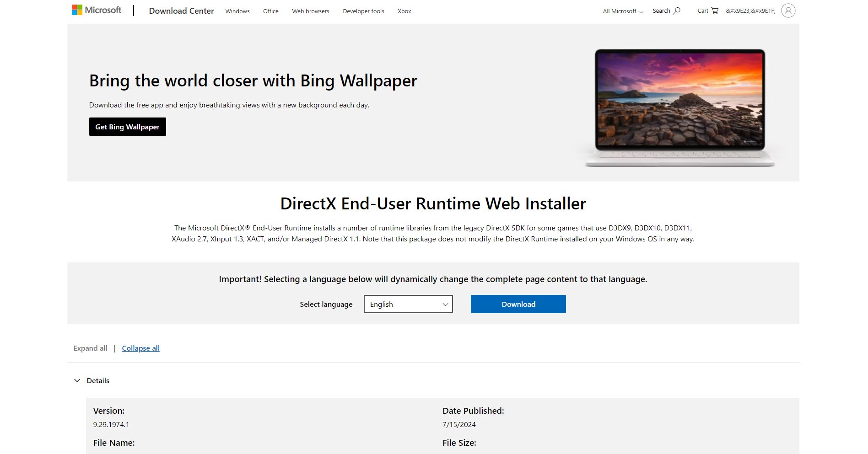Select Xbox in the navigation bar
This screenshot has height=454, width=868.
(x=404, y=11)
